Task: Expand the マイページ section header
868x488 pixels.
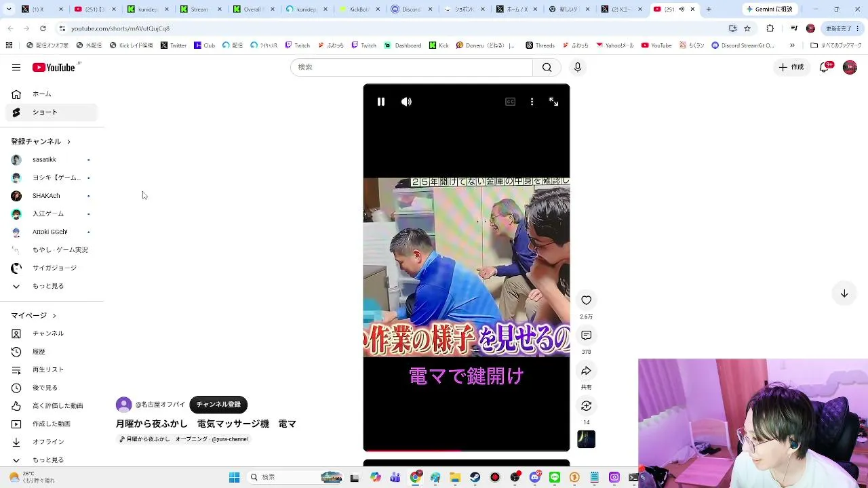Action: [x=34, y=316]
